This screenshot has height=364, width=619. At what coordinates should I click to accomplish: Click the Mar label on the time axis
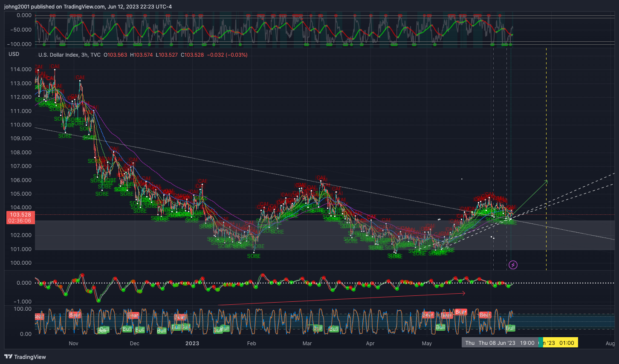[307, 344]
